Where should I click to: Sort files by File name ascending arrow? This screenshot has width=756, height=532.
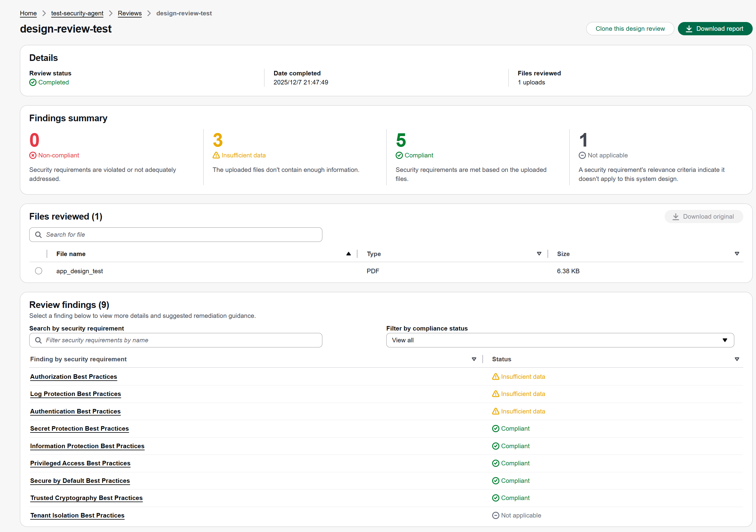(x=348, y=254)
